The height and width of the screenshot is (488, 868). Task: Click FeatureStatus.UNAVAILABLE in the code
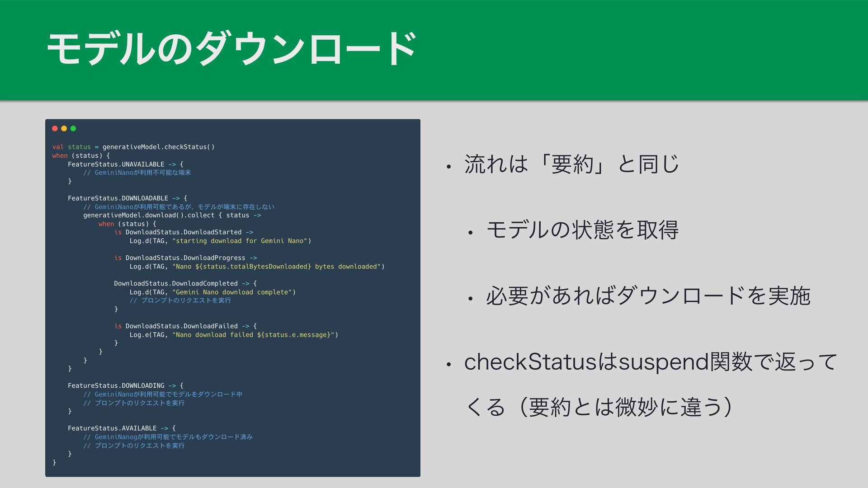point(116,164)
